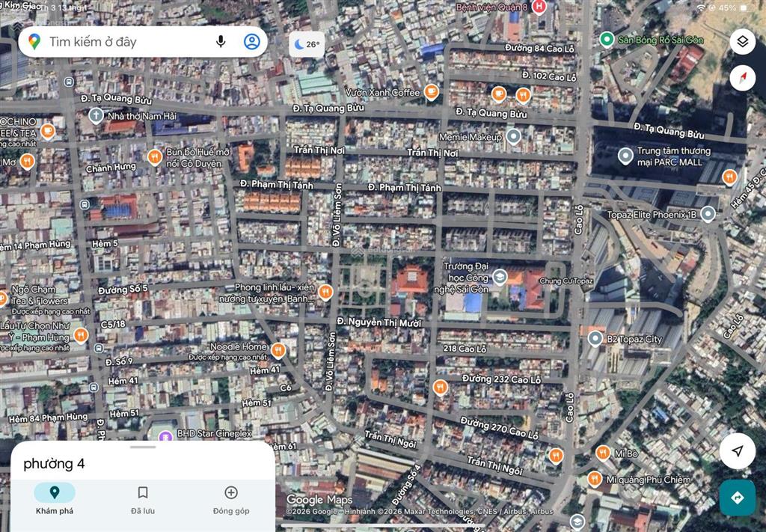
Task: Open the map layers button
Action: point(742,42)
